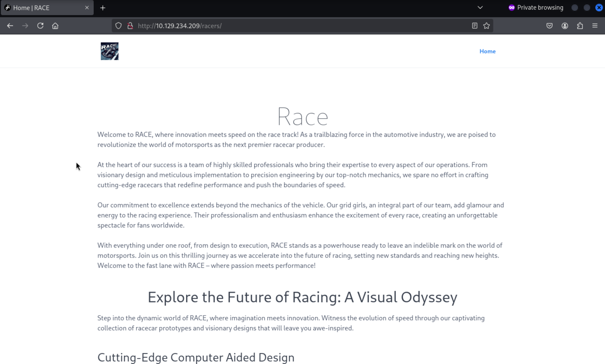Close the Home | RACE tab

(87, 8)
